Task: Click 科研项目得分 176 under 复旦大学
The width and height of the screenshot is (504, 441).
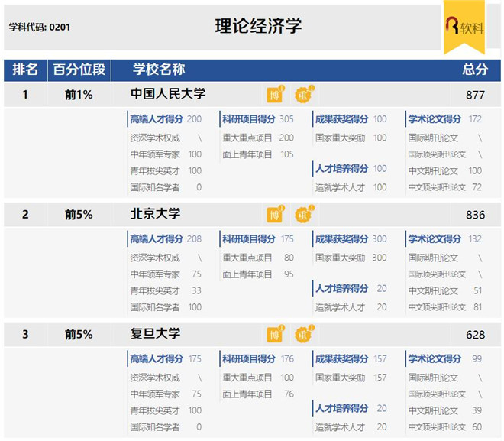Action: pos(258,358)
